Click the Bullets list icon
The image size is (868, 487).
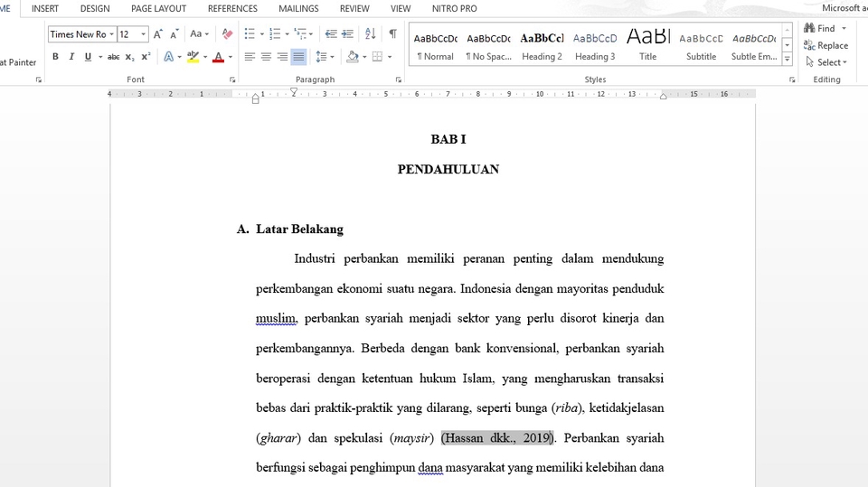tap(250, 33)
